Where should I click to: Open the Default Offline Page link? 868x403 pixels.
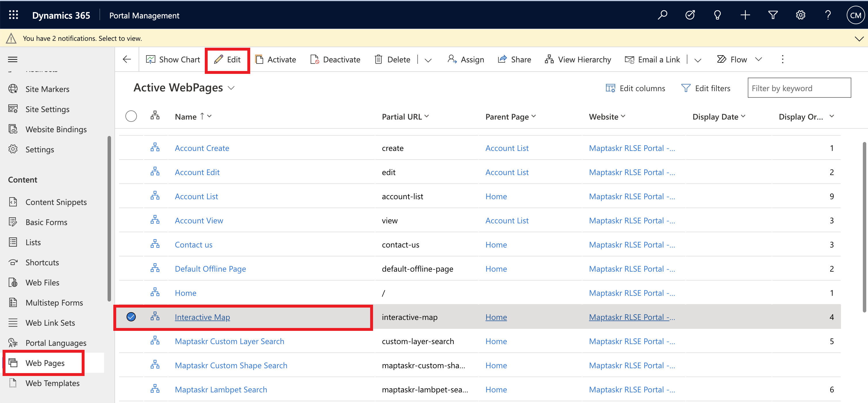(x=210, y=269)
